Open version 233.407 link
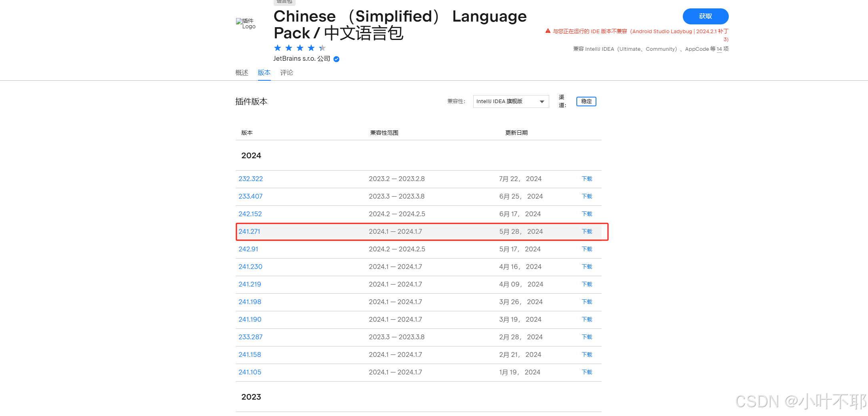The width and height of the screenshot is (868, 416). [250, 197]
